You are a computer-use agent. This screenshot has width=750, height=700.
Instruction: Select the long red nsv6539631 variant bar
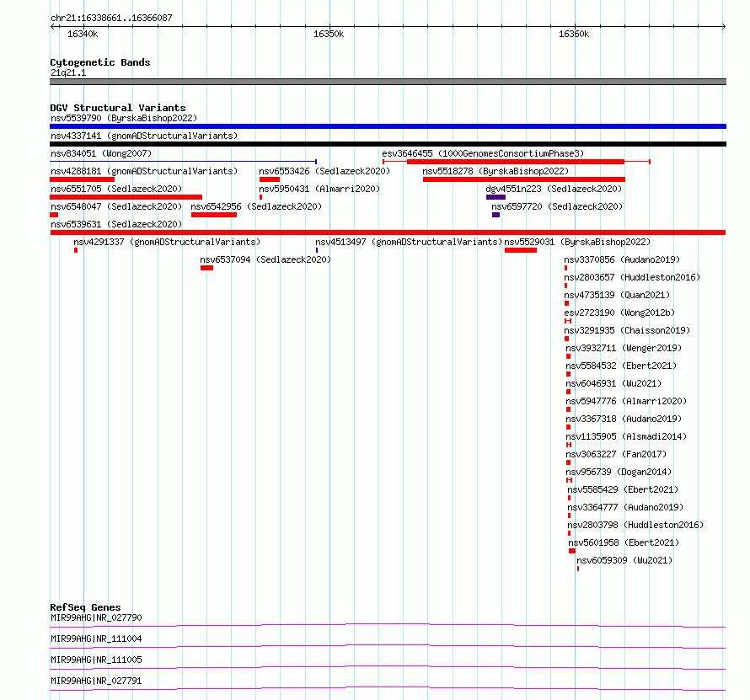pos(388,232)
